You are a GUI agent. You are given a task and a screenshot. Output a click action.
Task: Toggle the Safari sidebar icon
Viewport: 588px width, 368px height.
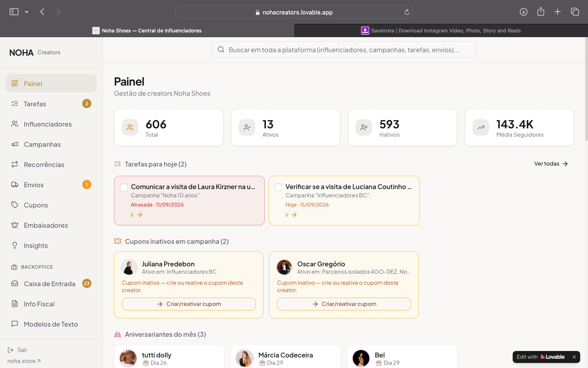pos(14,12)
